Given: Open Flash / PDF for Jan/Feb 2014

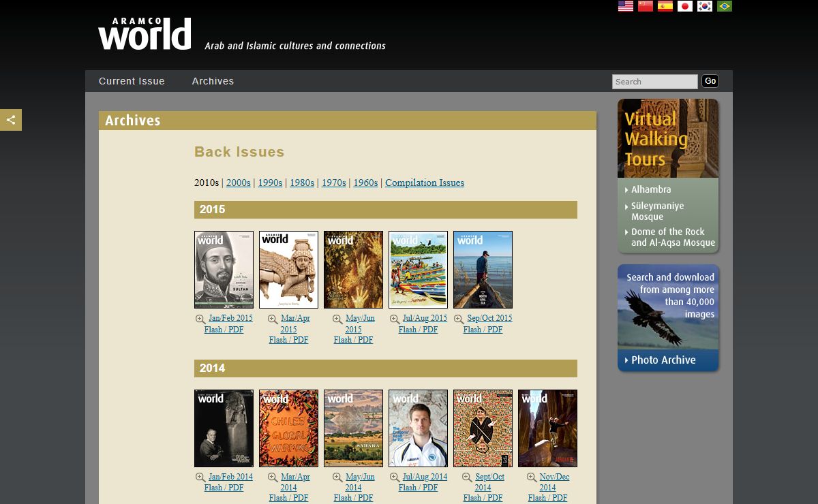Looking at the screenshot, I should (224, 488).
